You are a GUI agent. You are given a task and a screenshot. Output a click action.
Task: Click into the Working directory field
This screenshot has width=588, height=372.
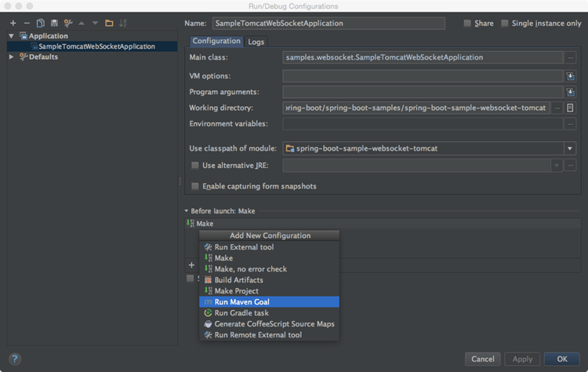[x=416, y=108]
